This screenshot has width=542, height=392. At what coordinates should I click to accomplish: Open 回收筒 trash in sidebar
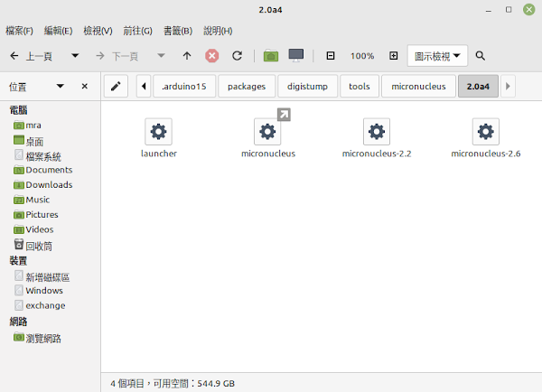pos(33,245)
